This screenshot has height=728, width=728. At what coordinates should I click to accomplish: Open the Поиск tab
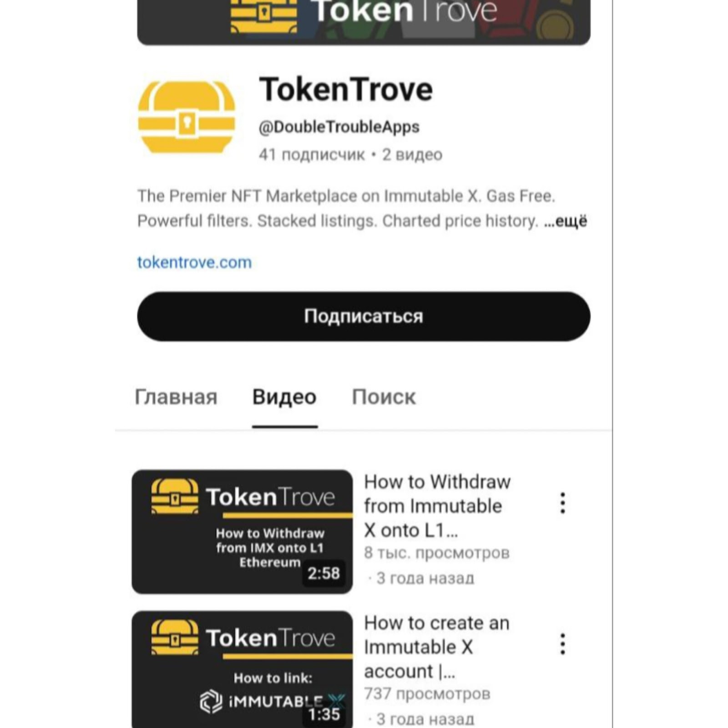click(384, 397)
